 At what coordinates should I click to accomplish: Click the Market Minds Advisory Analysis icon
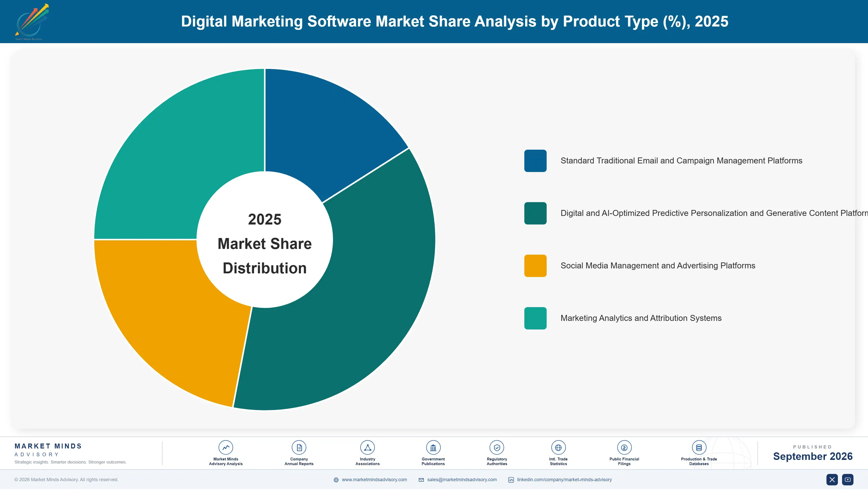(x=226, y=447)
